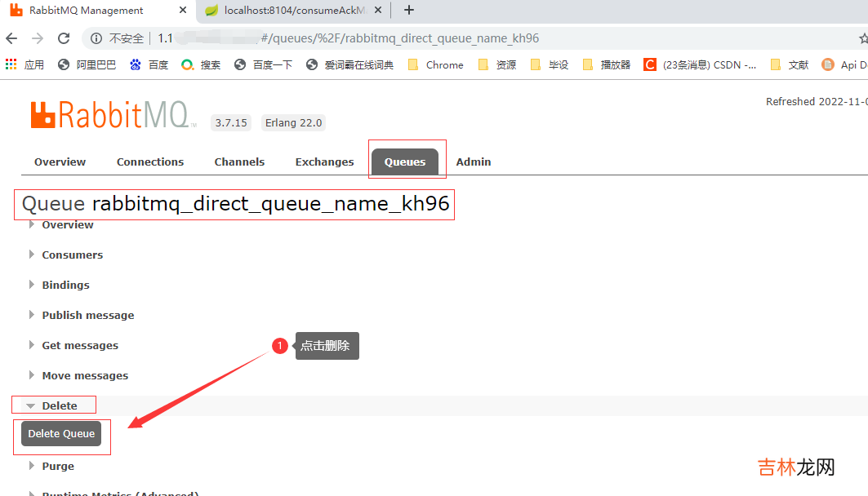Click the CSDN bookmark icon
This screenshot has height=496, width=868.
(x=649, y=64)
